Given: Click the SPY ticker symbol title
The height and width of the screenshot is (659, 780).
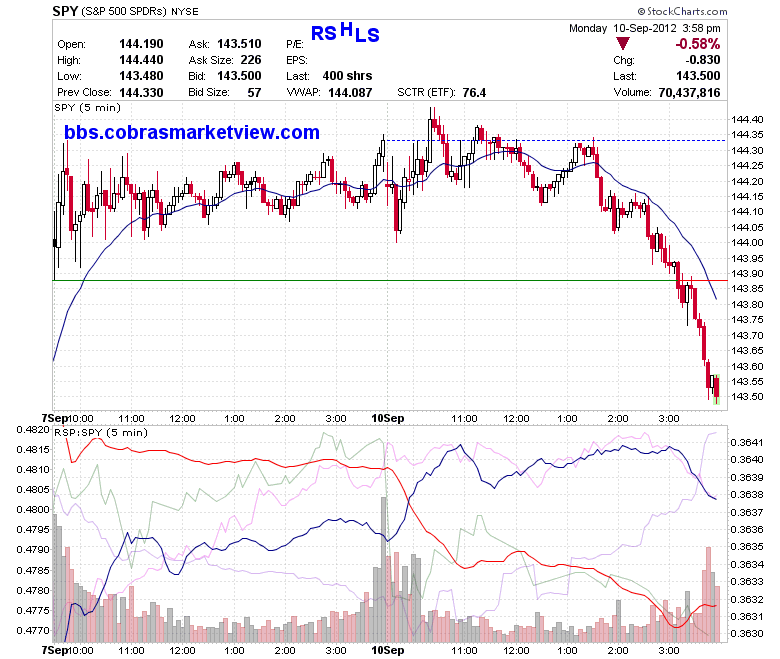Looking at the screenshot, I should tap(65, 10).
